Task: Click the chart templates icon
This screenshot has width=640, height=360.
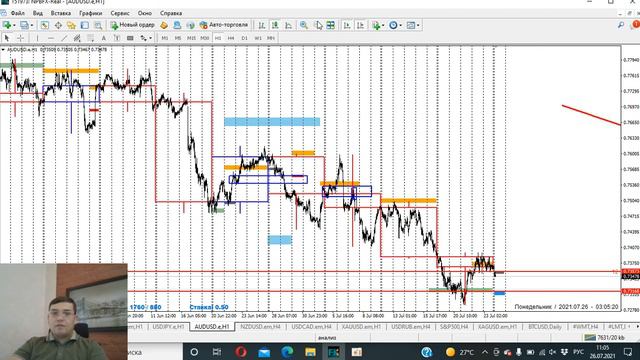Action: (411, 25)
